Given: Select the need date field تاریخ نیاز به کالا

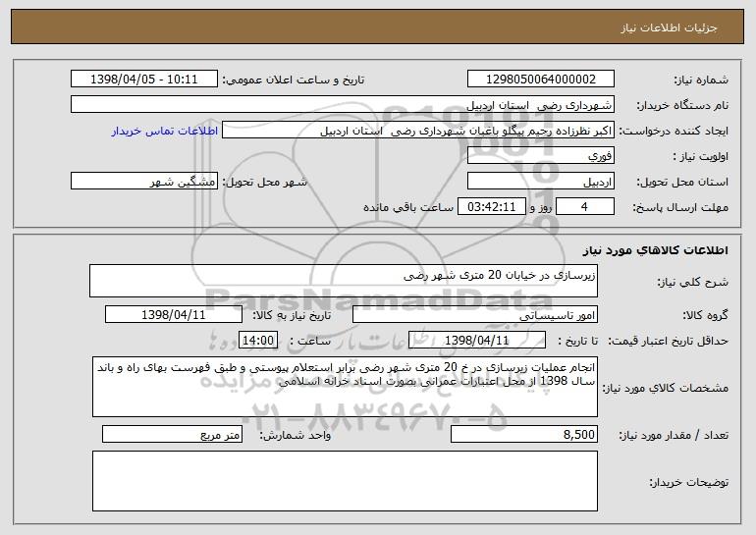Looking at the screenshot, I should 174,315.
